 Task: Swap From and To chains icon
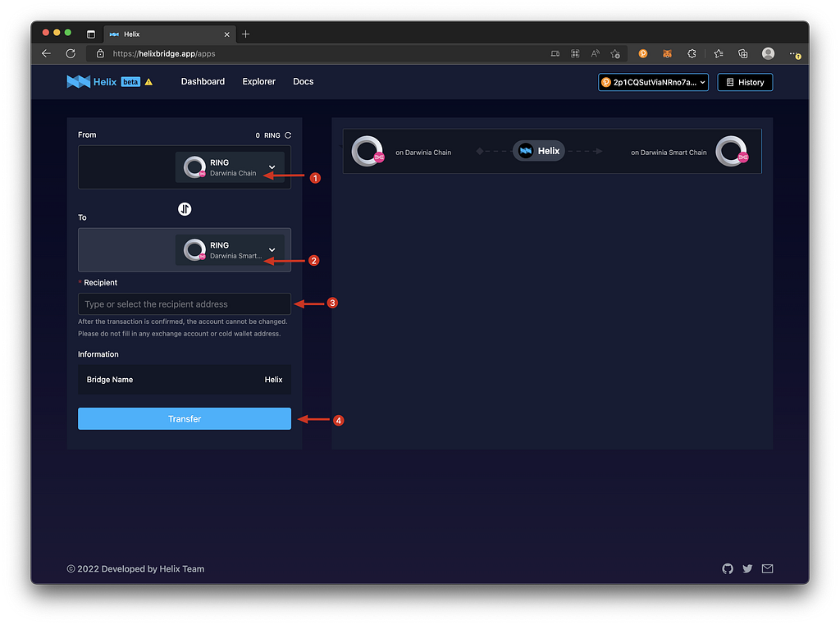(x=185, y=209)
